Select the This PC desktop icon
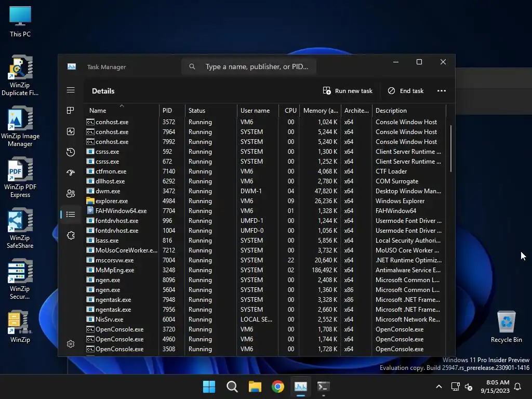532x399 pixels. pos(20,21)
